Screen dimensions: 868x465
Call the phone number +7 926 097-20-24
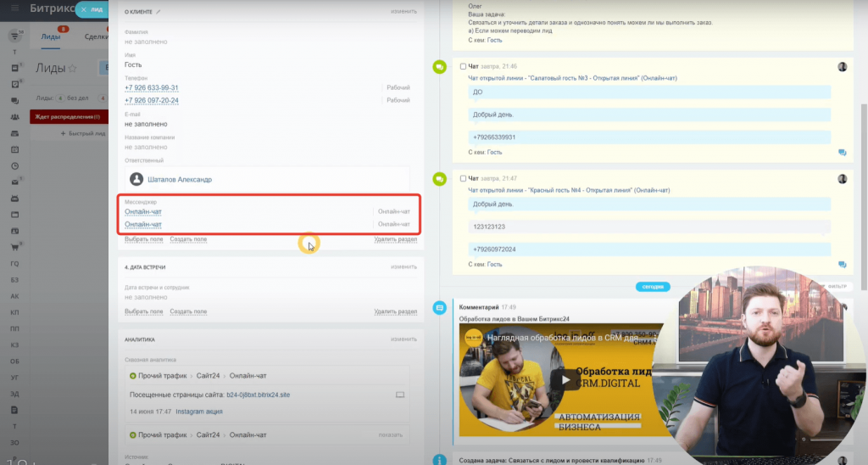pyautogui.click(x=151, y=101)
